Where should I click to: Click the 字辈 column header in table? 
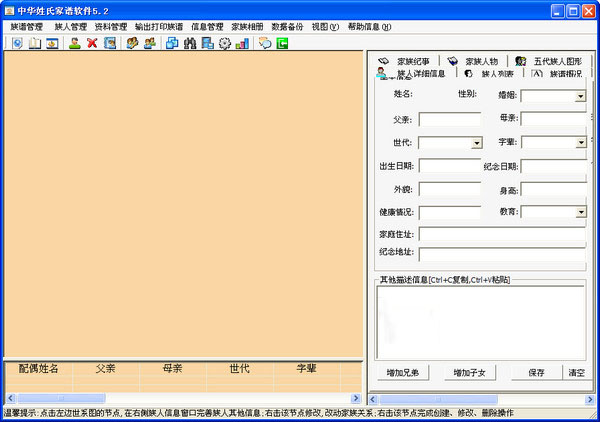click(307, 368)
